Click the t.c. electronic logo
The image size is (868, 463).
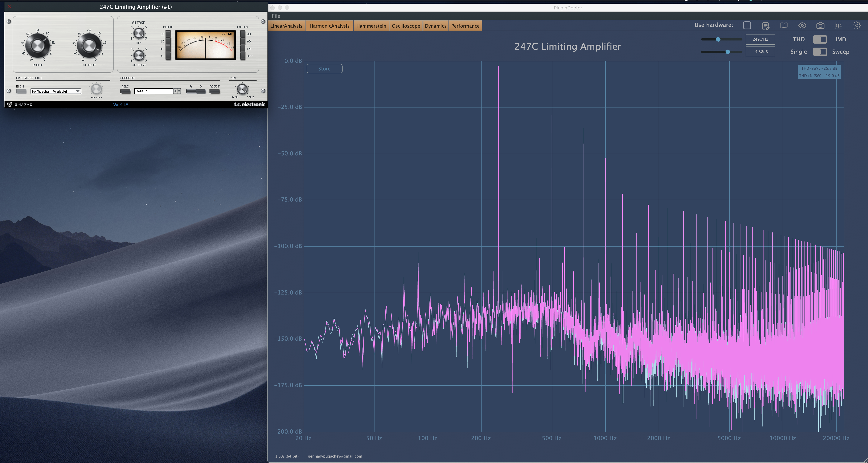coord(249,104)
